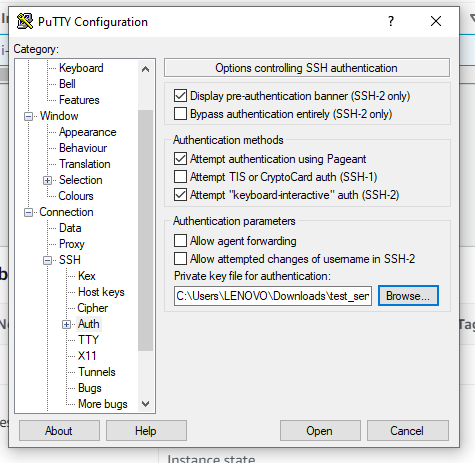The width and height of the screenshot is (475, 463).
Task: Close the PuTTY Configuration dialog
Action: coord(436,21)
